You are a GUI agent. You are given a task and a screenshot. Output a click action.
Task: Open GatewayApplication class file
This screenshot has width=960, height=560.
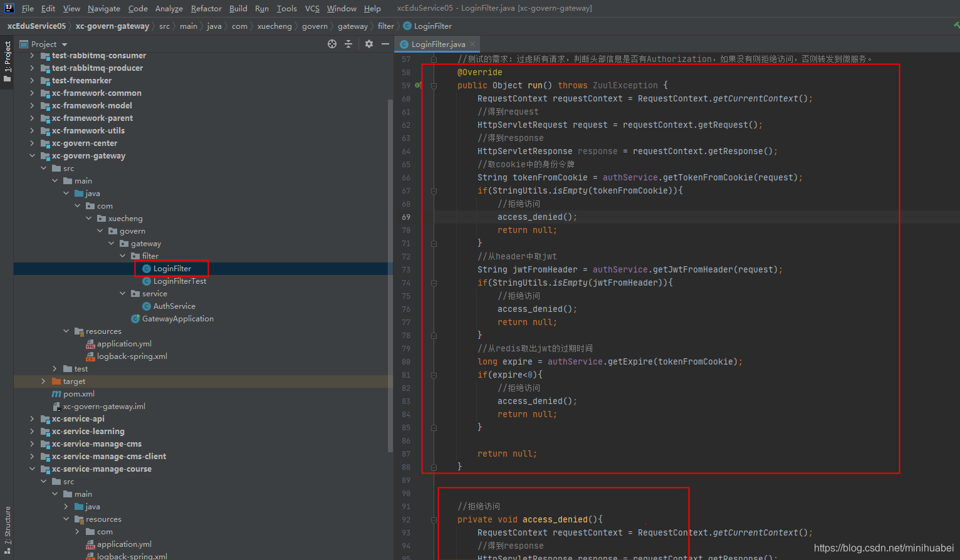click(x=177, y=319)
